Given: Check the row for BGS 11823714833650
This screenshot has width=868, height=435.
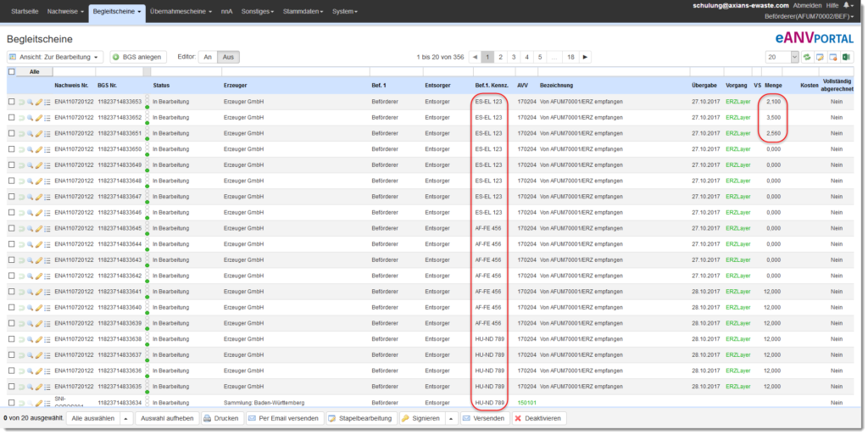Looking at the screenshot, I should (12, 149).
